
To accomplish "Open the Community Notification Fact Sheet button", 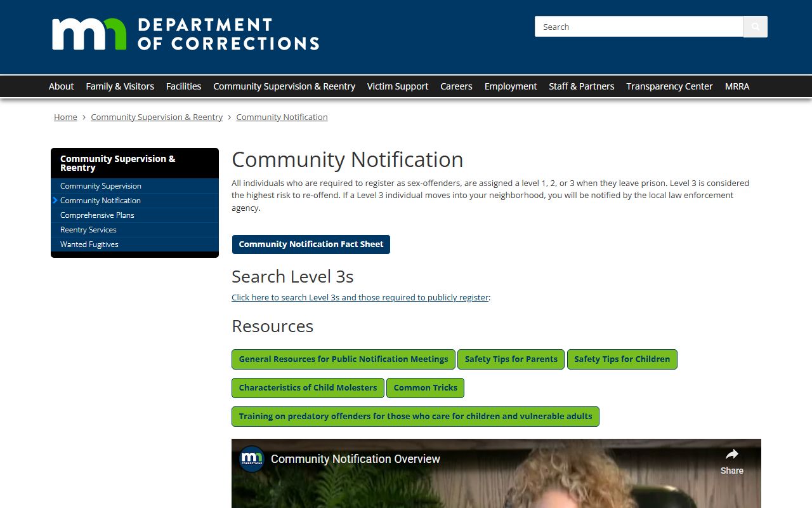I will click(311, 244).
